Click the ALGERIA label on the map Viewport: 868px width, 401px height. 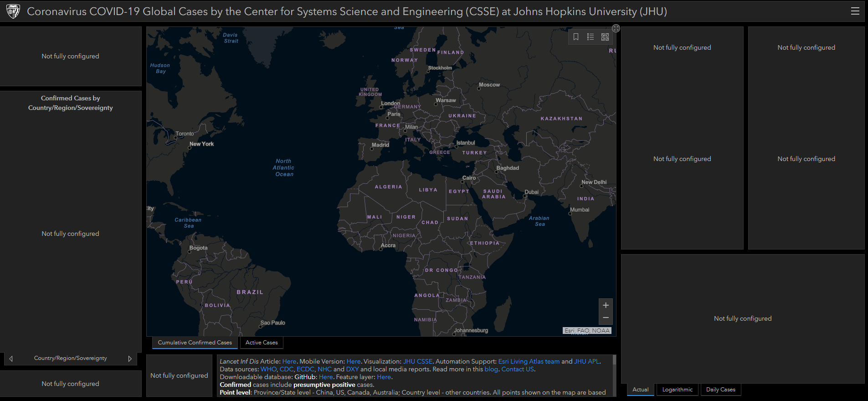pyautogui.click(x=388, y=187)
